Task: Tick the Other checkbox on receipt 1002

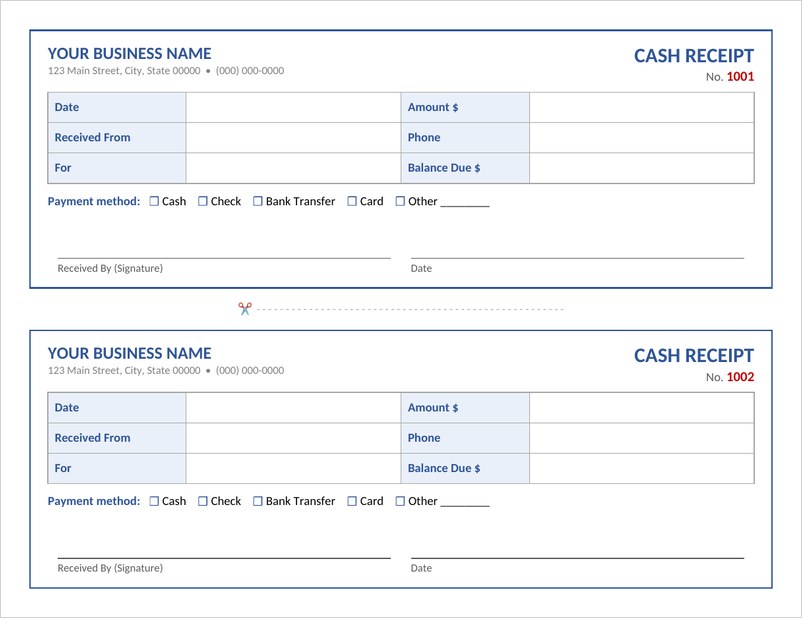Action: point(400,501)
